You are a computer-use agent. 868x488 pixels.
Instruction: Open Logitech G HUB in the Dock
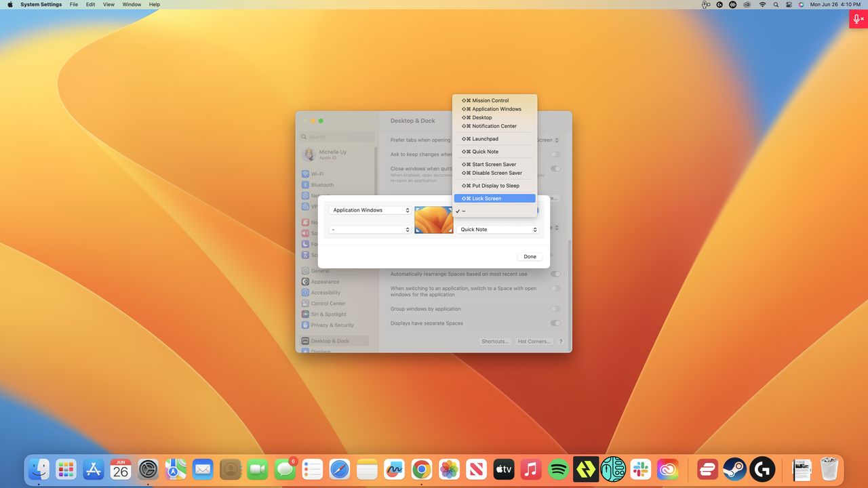(x=762, y=469)
